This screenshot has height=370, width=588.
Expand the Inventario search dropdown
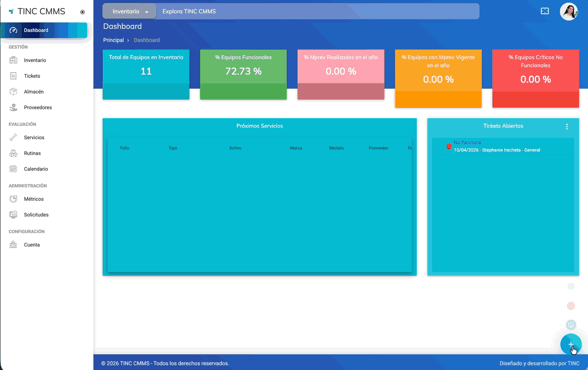pyautogui.click(x=130, y=11)
